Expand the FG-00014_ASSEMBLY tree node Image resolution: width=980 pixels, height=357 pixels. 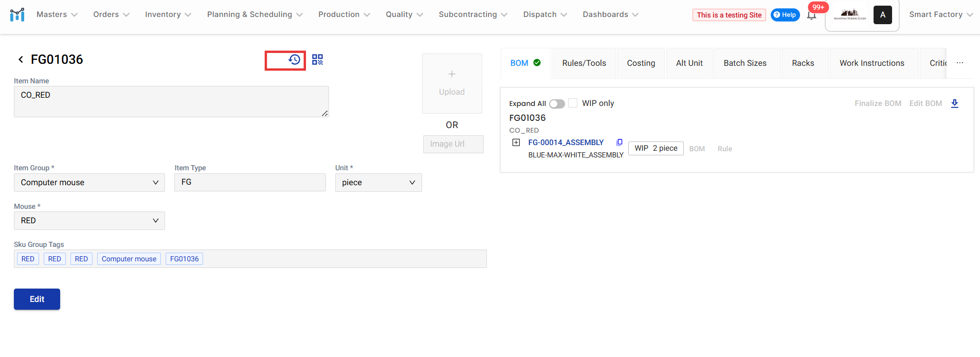(x=516, y=142)
